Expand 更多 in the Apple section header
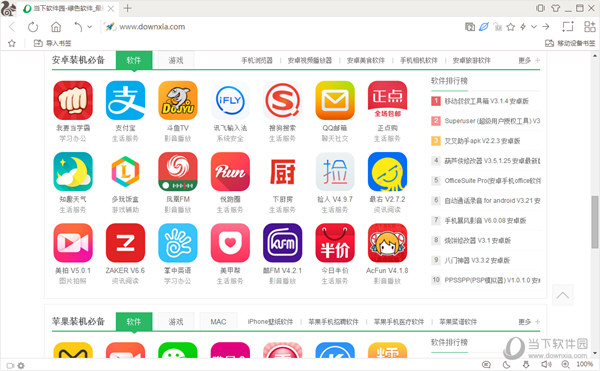This screenshot has width=600, height=371. coord(529,322)
